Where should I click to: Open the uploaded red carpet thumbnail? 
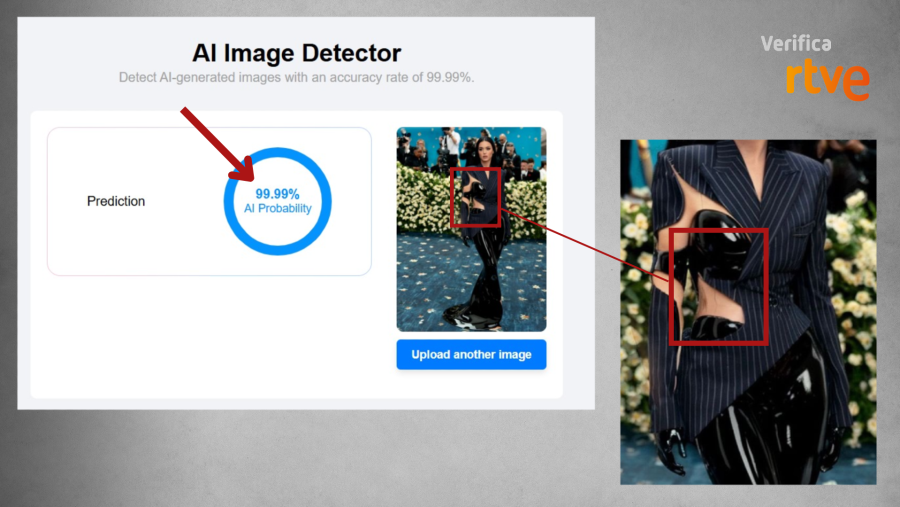click(x=471, y=290)
